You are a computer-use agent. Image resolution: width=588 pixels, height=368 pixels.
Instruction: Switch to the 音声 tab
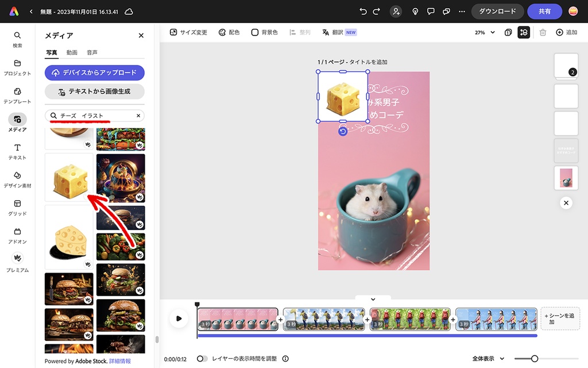tap(92, 52)
